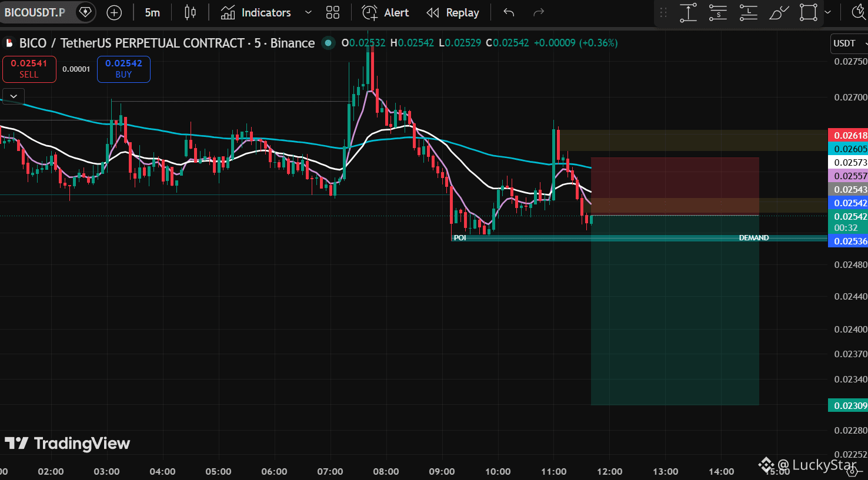The image size is (868, 480).
Task: Click the gray 0.02543 price label
Action: pyautogui.click(x=848, y=190)
